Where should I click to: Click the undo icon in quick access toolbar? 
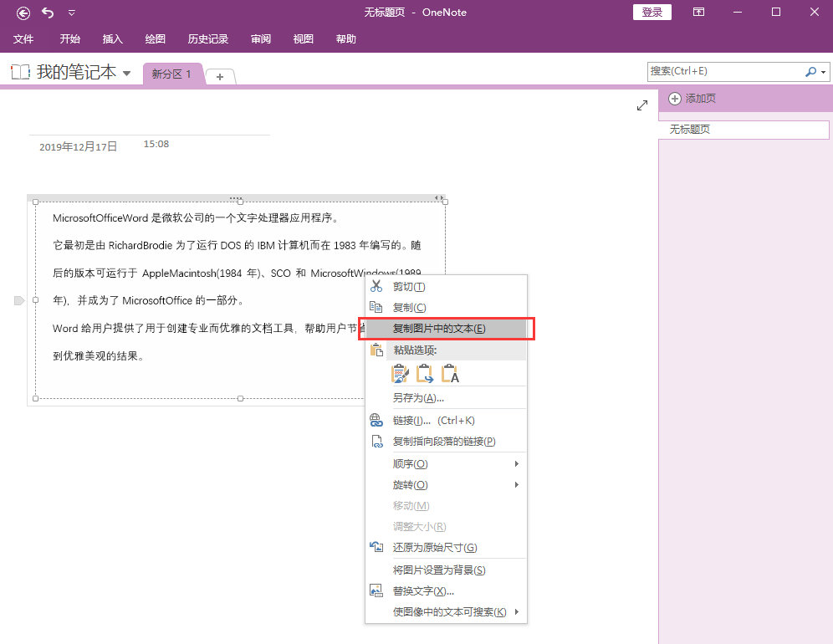pos(48,13)
